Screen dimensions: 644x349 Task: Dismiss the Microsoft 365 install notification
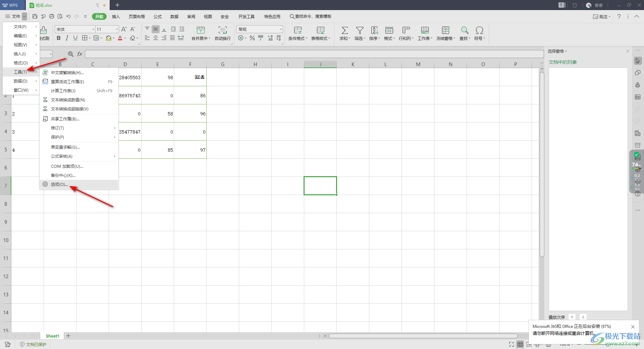coord(633,327)
